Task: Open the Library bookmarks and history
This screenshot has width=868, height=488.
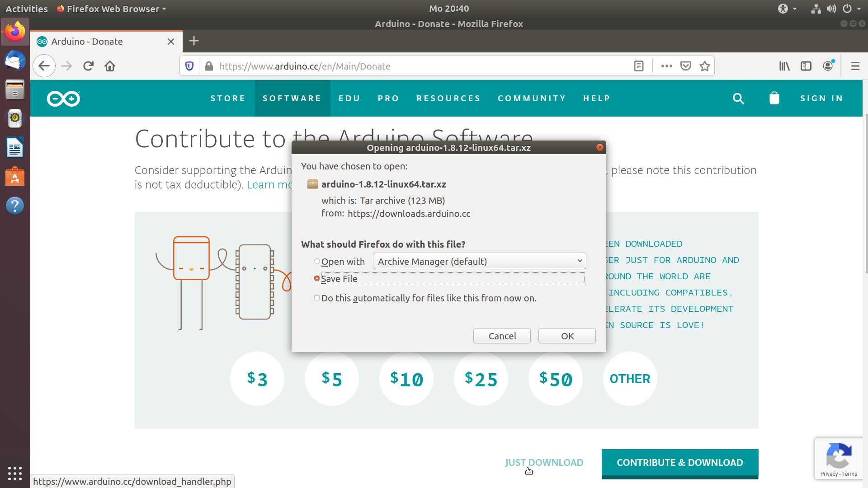Action: point(784,66)
